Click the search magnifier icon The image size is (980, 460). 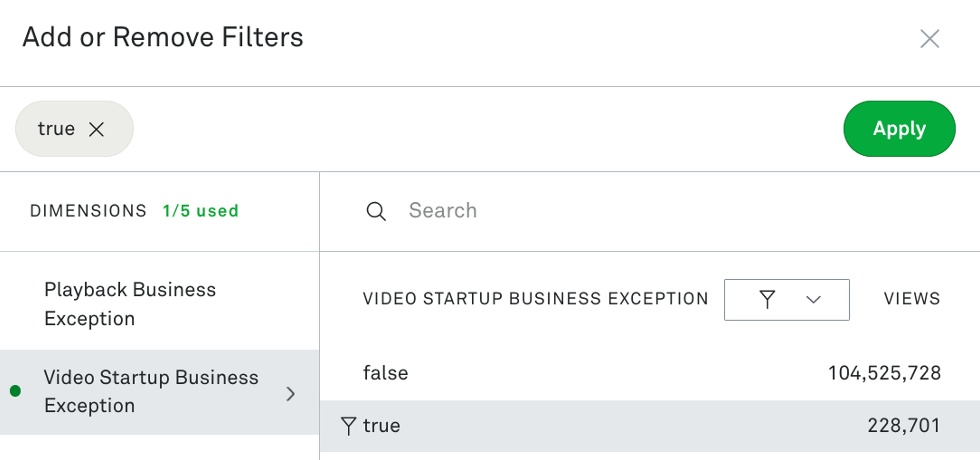tap(377, 211)
